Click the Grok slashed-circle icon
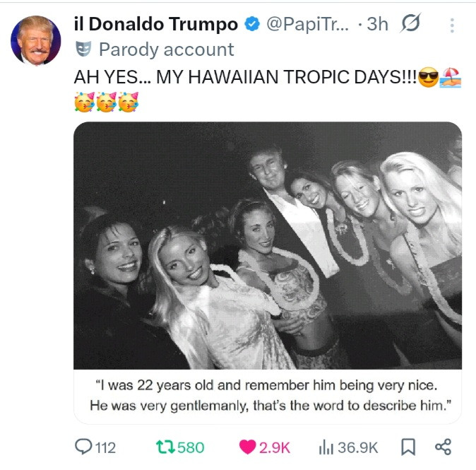Image resolution: width=476 pixels, height=470 pixels. pos(410,25)
